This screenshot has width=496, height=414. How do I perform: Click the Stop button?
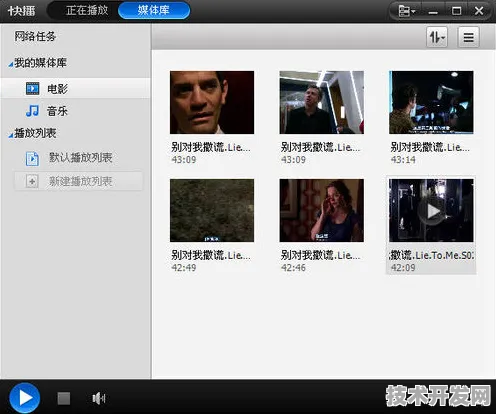64,398
